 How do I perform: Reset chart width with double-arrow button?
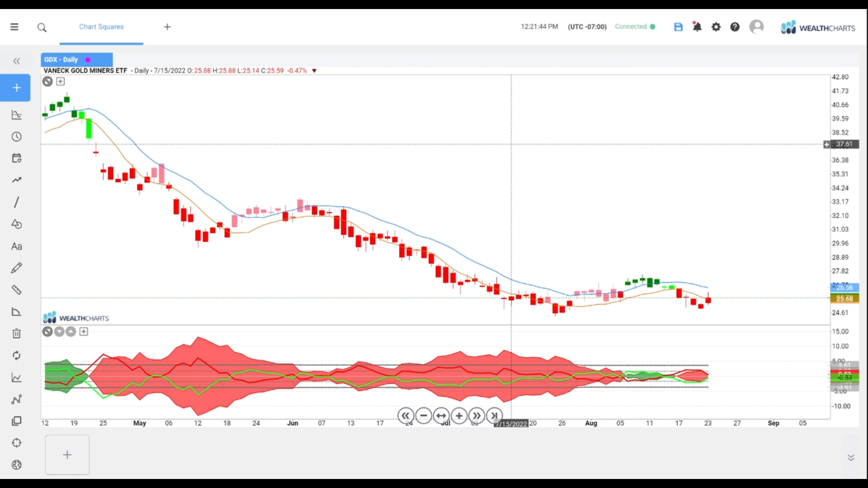(441, 416)
